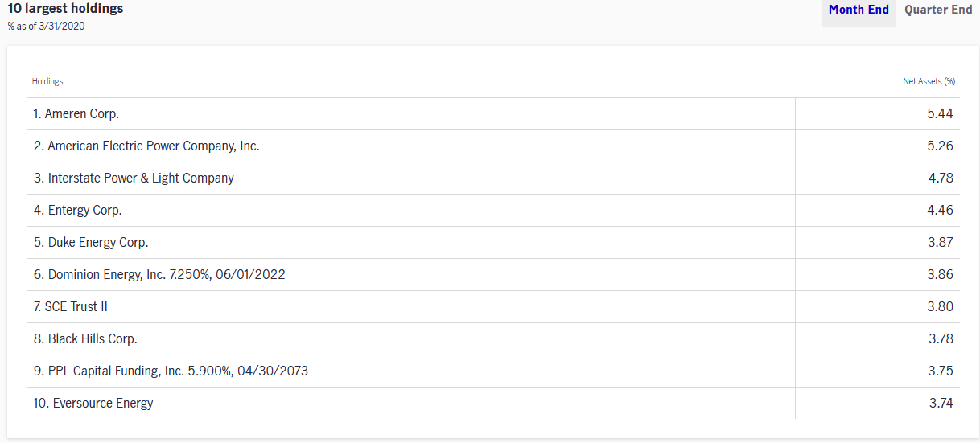Select the SCE Trust II row

pos(493,307)
